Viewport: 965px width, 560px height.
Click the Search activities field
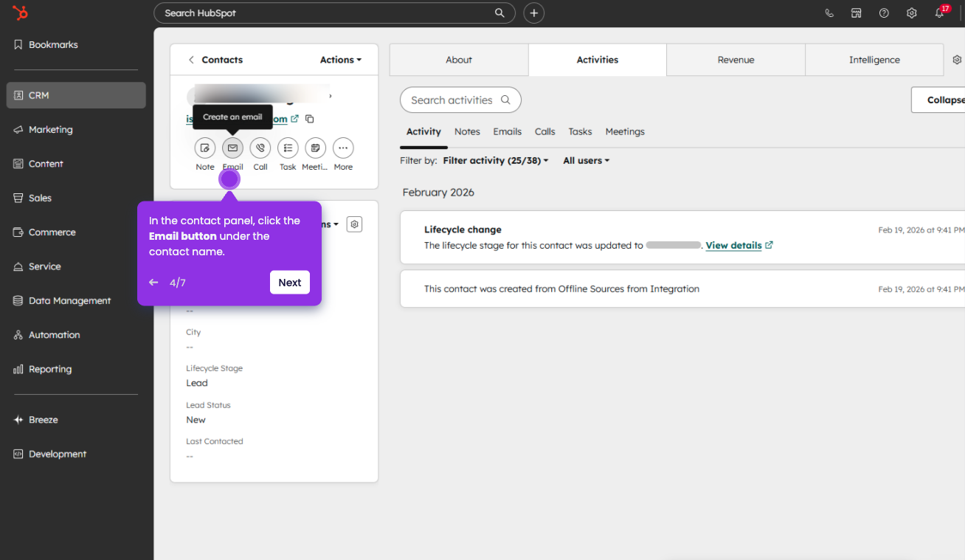pos(460,100)
